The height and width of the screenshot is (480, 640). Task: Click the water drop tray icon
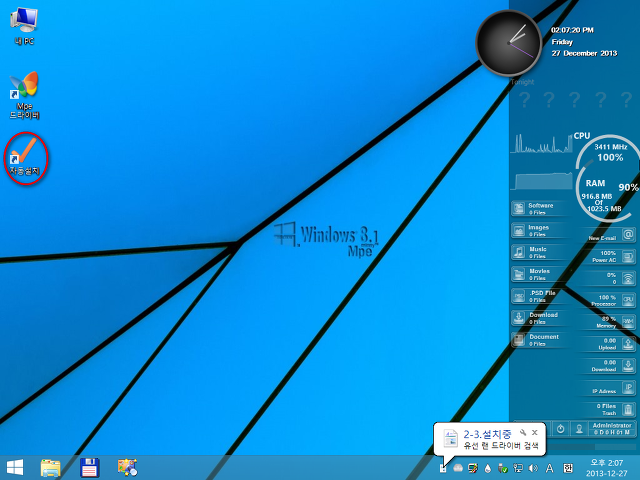click(488, 469)
